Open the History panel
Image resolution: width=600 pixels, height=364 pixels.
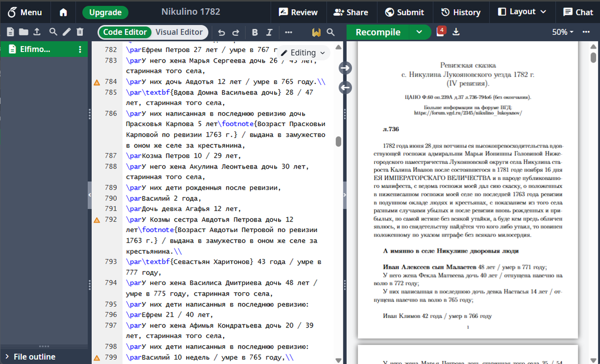[460, 12]
